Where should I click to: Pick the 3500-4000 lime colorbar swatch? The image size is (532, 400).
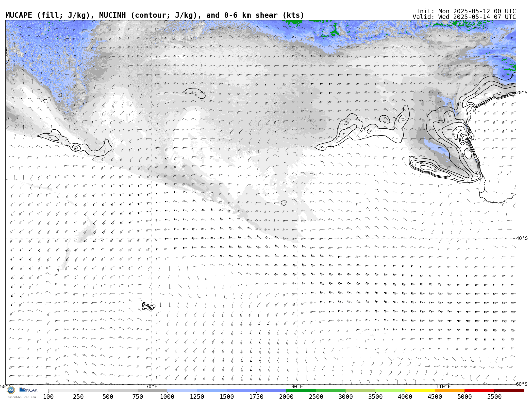coord(390,391)
